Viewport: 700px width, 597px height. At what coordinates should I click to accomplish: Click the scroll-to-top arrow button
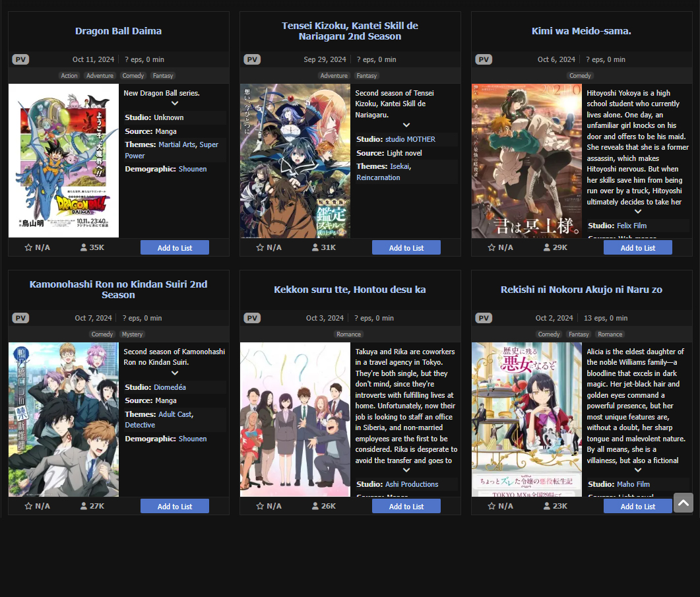pyautogui.click(x=684, y=503)
